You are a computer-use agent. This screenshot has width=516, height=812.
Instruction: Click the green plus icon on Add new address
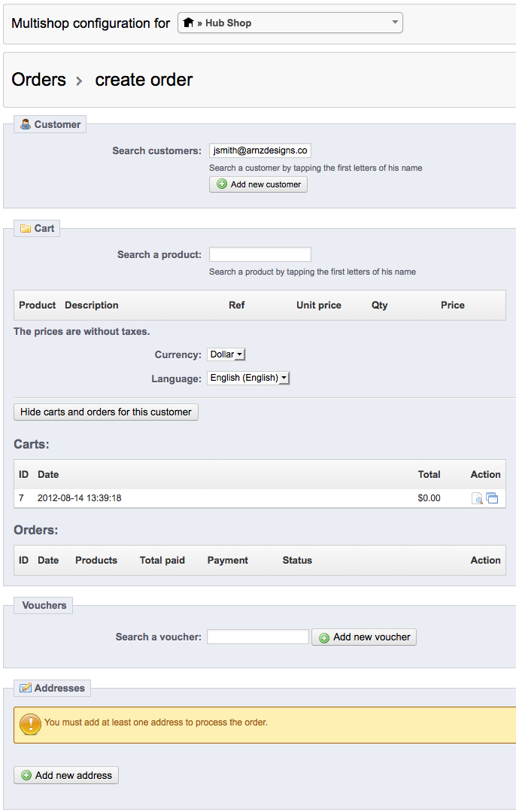tap(26, 775)
